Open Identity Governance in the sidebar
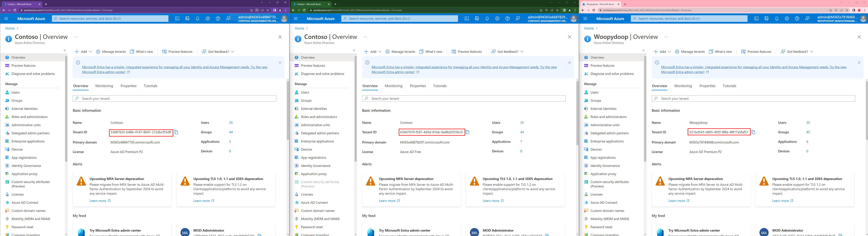Viewport: 868px width, 236px height. coord(26,166)
